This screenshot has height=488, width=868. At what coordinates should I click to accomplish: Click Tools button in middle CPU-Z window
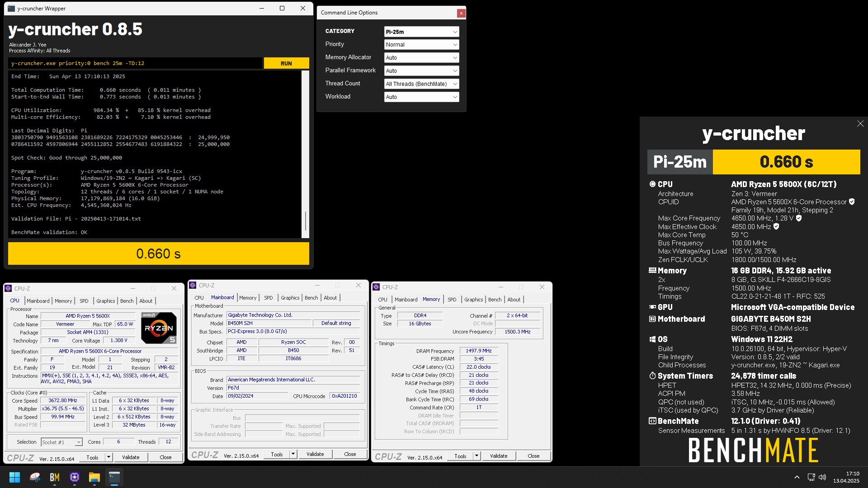277,455
